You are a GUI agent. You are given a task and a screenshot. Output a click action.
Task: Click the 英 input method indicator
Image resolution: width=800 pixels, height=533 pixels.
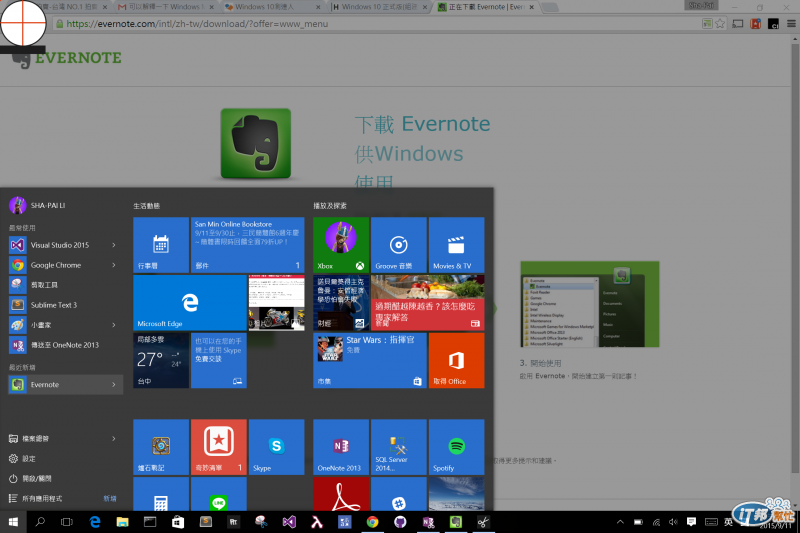[x=728, y=522]
